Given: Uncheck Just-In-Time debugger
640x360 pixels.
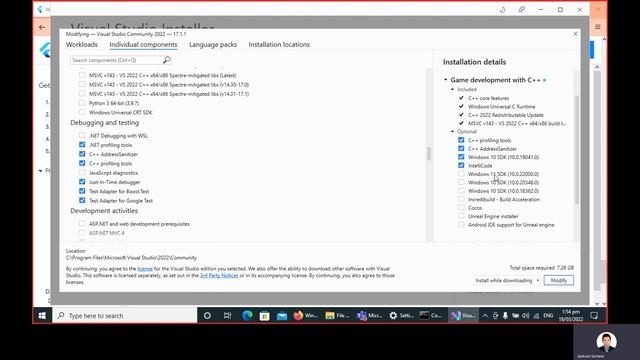Looking at the screenshot, I should click(82, 182).
